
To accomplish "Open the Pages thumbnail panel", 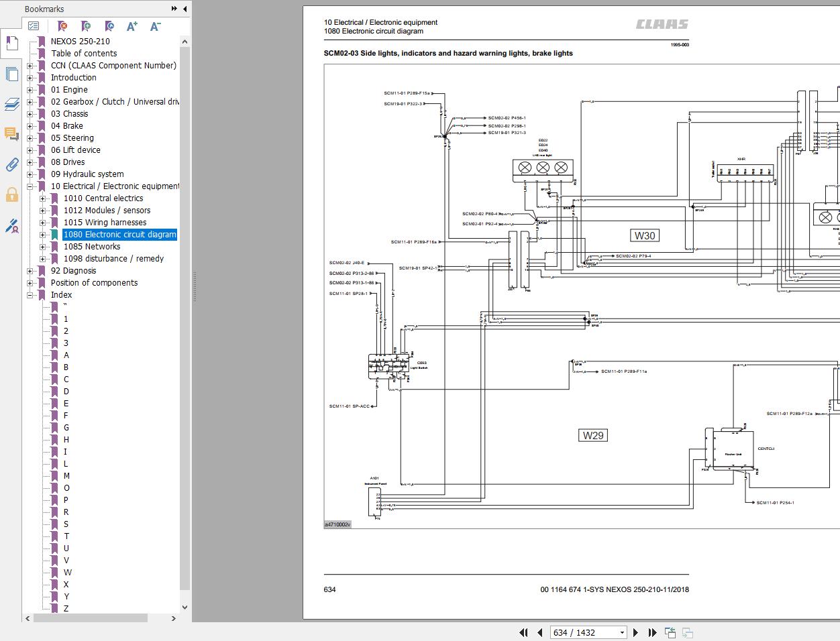I will click(x=11, y=74).
